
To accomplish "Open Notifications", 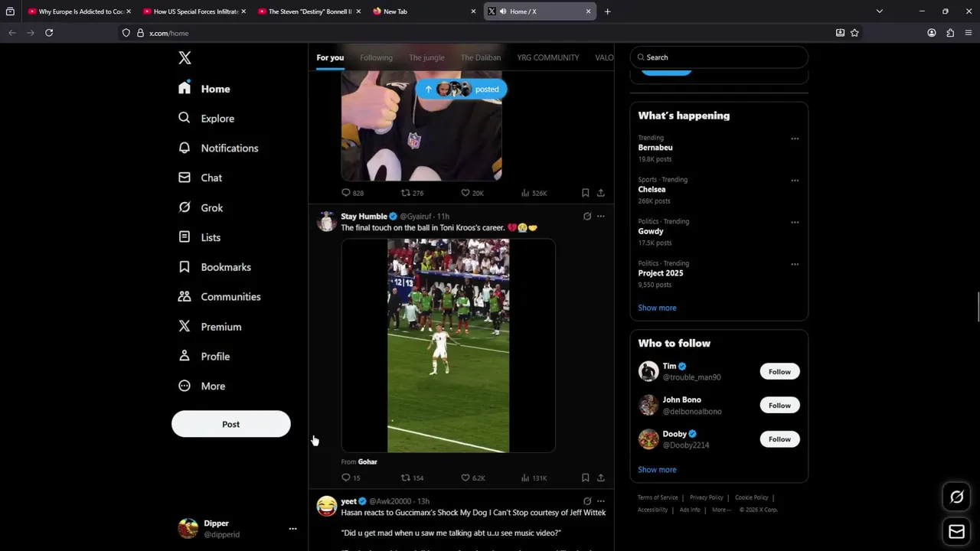I will 217,148.
